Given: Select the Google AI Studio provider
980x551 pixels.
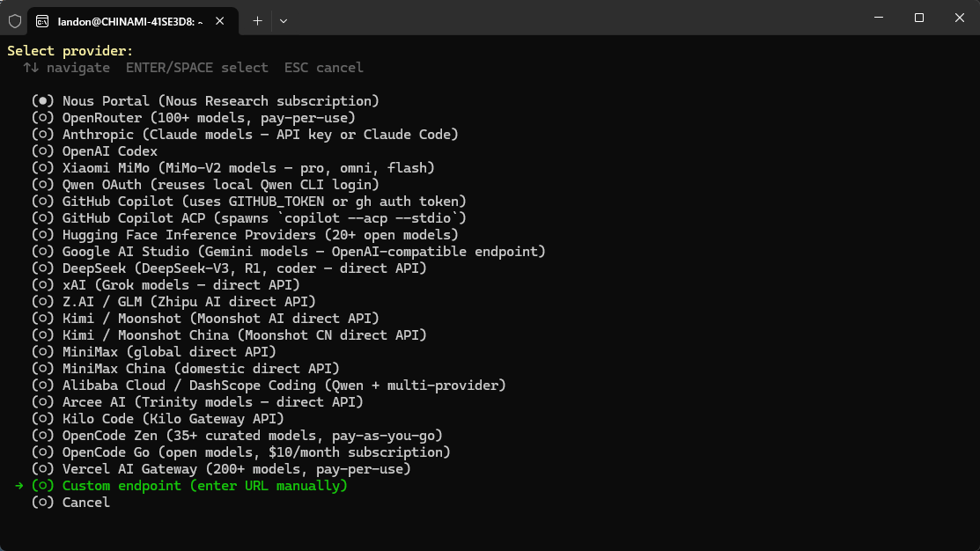Looking at the screenshot, I should point(43,252).
